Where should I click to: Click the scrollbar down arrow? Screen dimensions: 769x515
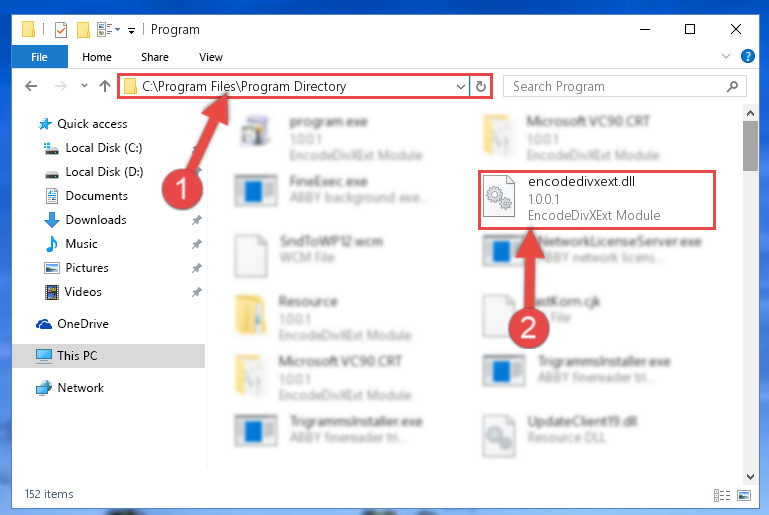tap(750, 476)
